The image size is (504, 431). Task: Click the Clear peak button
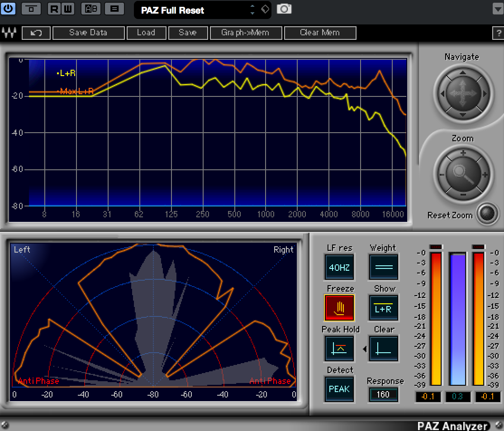(384, 349)
